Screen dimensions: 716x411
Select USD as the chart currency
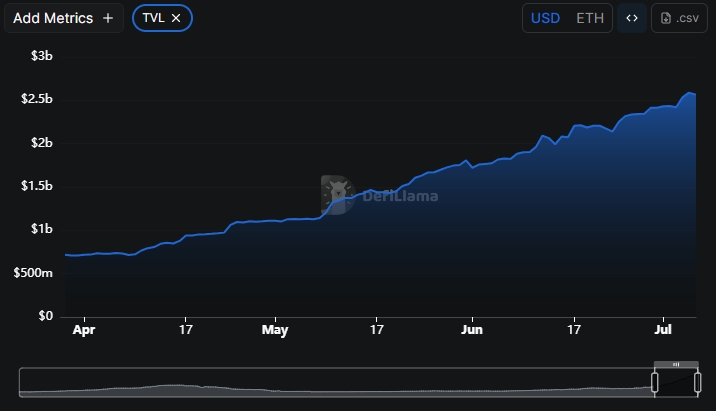(545, 18)
